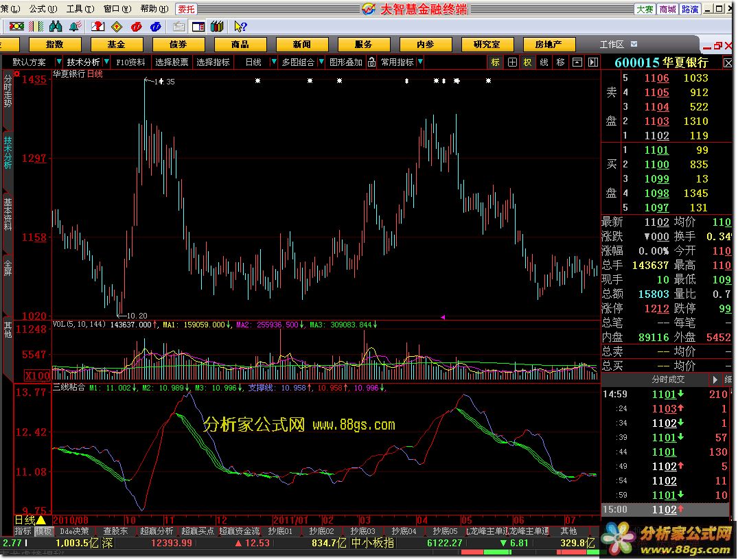Click the skip-to-end arrow icon
738x560 pixels.
593,62
